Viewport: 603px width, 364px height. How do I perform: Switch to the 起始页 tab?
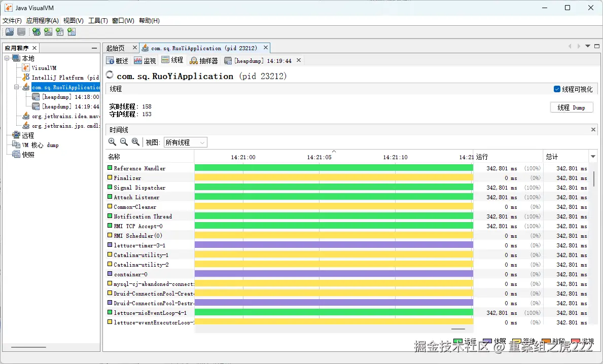[x=115, y=48]
